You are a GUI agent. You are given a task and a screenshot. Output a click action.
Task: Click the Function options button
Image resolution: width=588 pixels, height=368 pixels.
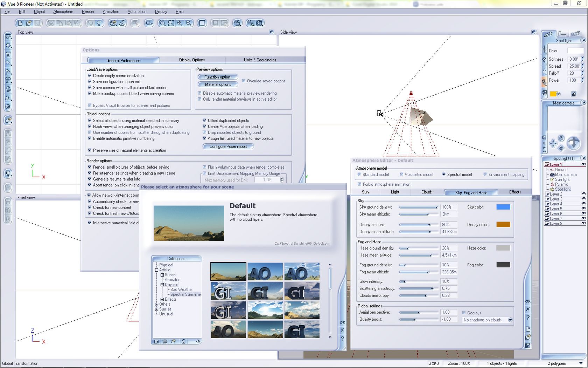pyautogui.click(x=218, y=77)
